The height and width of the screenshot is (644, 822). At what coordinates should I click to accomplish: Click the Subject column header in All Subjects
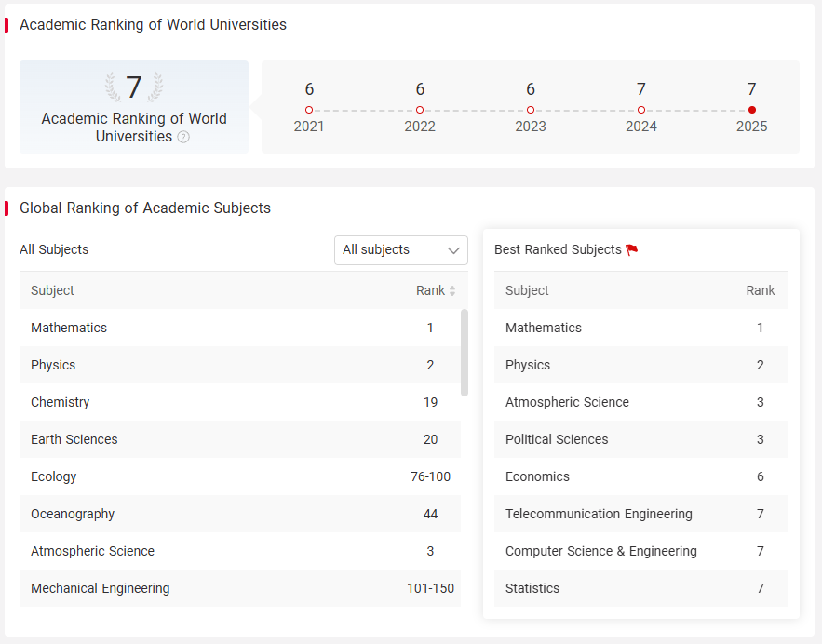click(52, 290)
